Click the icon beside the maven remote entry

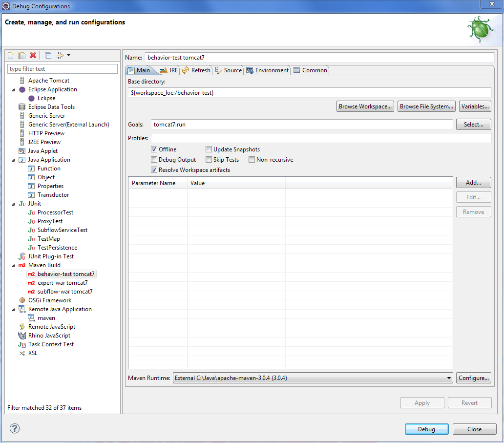(x=31, y=318)
